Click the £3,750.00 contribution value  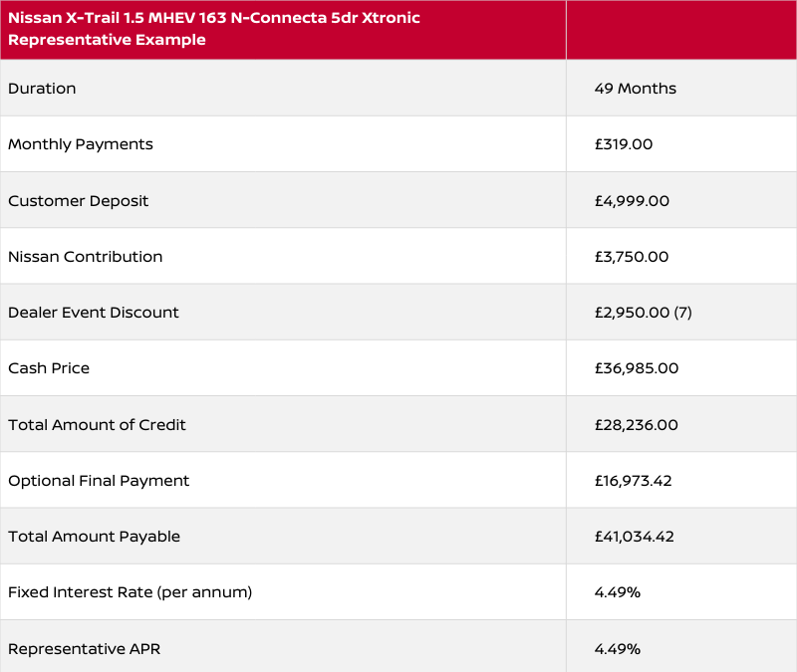(x=632, y=257)
